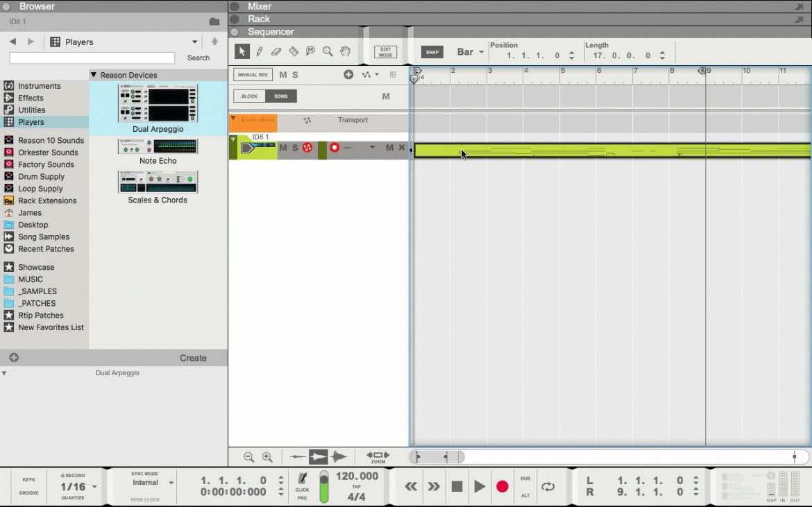Select the Magnify tool
812x507 pixels.
328,51
